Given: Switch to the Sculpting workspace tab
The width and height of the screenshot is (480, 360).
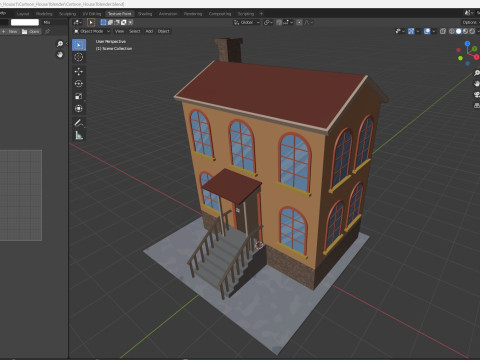Looking at the screenshot, I should click(x=68, y=14).
